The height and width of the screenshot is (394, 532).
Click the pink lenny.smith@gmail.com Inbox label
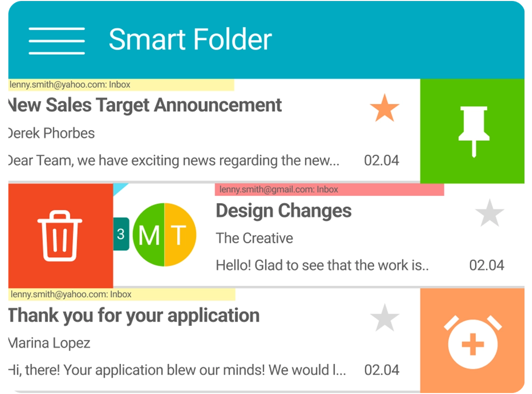tap(329, 189)
